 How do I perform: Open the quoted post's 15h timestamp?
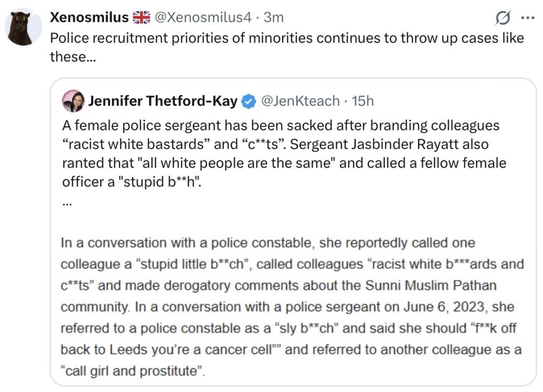(x=363, y=101)
